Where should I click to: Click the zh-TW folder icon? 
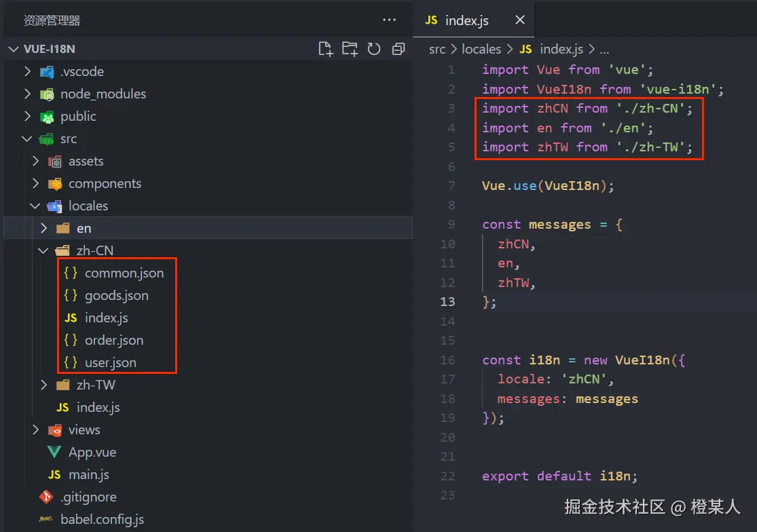pos(63,385)
